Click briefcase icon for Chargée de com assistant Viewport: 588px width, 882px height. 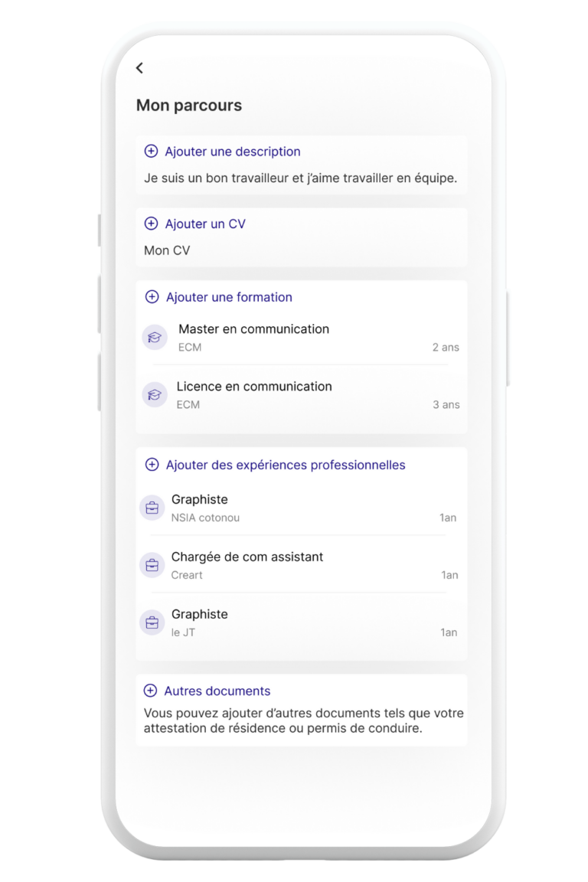tap(152, 565)
